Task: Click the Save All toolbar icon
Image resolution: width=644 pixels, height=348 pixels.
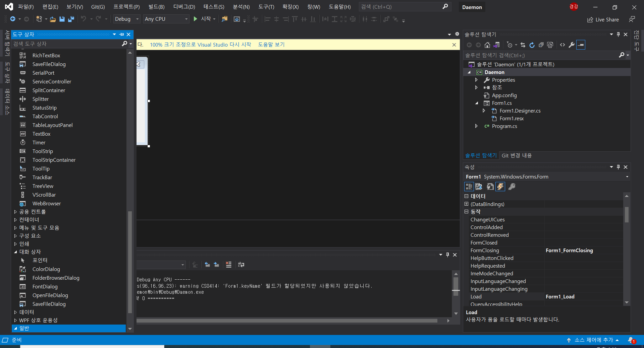Action: click(71, 19)
